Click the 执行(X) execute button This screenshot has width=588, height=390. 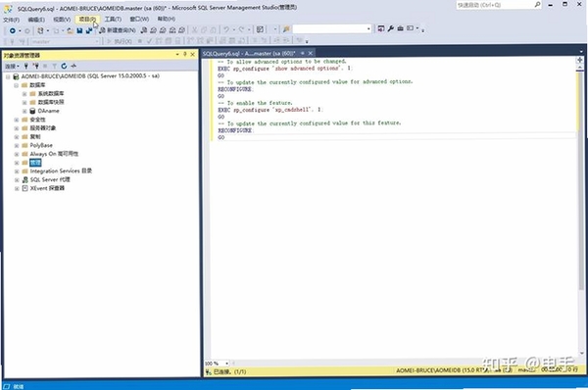[x=120, y=41]
